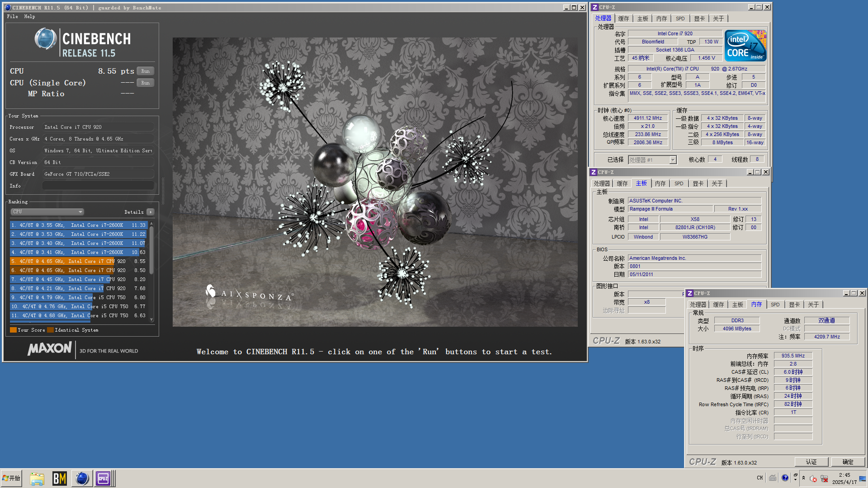Open the Help menu in Cinebench
This screenshot has width=868, height=488.
pos(29,16)
